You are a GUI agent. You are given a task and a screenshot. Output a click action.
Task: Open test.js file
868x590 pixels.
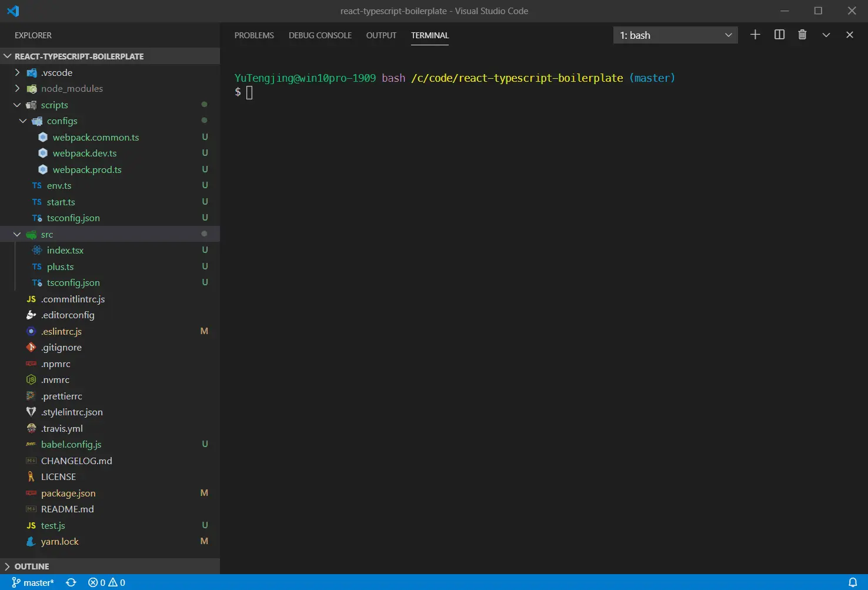[110, 525]
